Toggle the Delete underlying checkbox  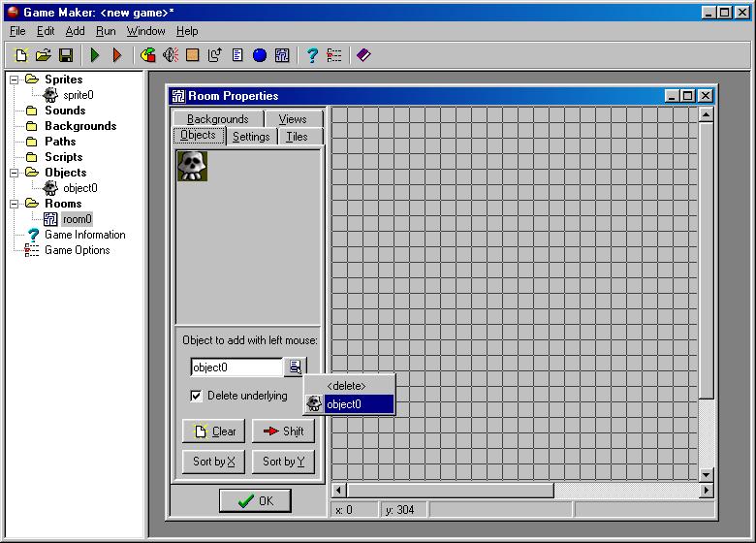[x=196, y=396]
